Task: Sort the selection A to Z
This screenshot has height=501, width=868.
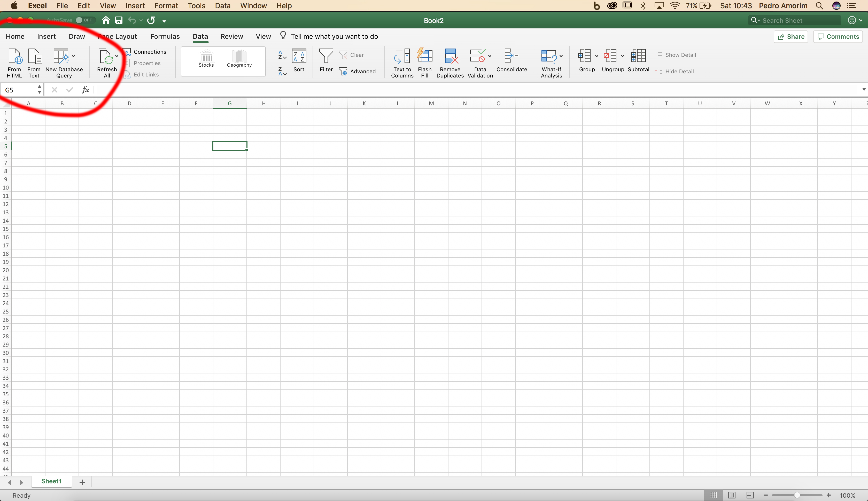Action: 282,55
